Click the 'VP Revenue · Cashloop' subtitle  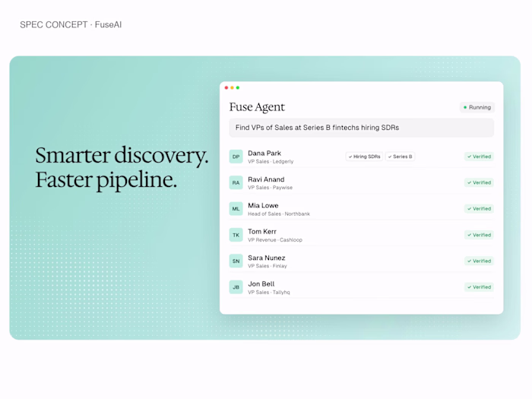pyautogui.click(x=275, y=240)
